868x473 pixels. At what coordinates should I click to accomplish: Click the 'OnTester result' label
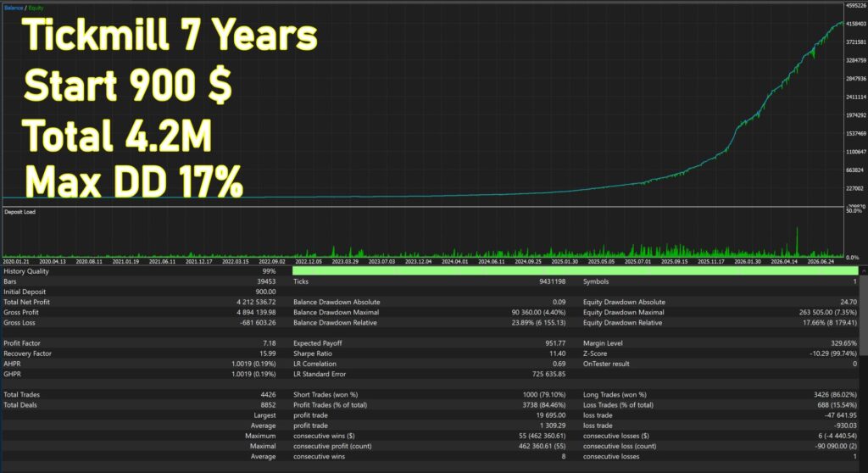606,364
